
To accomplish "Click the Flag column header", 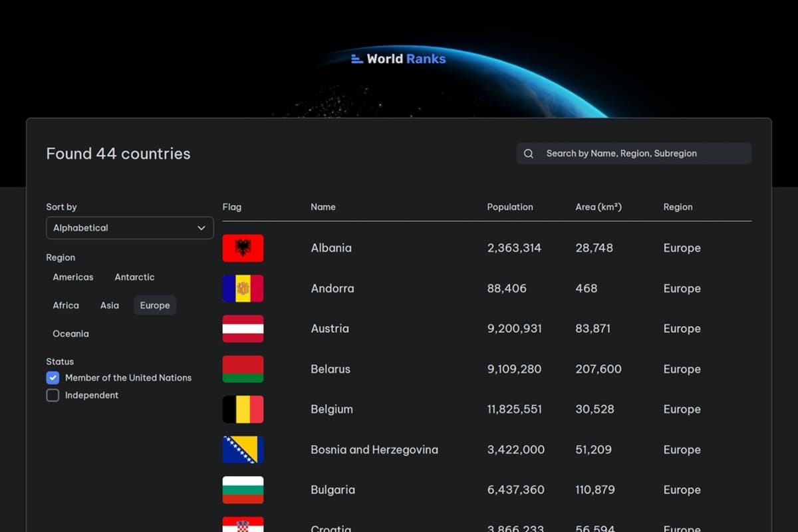I will coord(232,207).
